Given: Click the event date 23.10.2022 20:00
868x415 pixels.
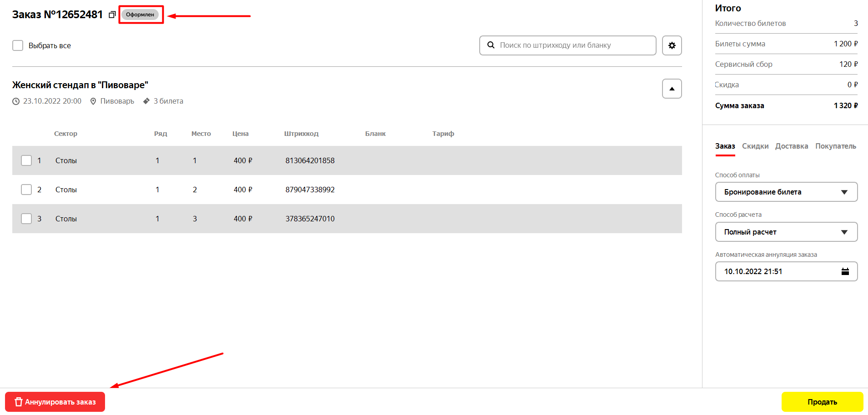Looking at the screenshot, I should tap(52, 101).
